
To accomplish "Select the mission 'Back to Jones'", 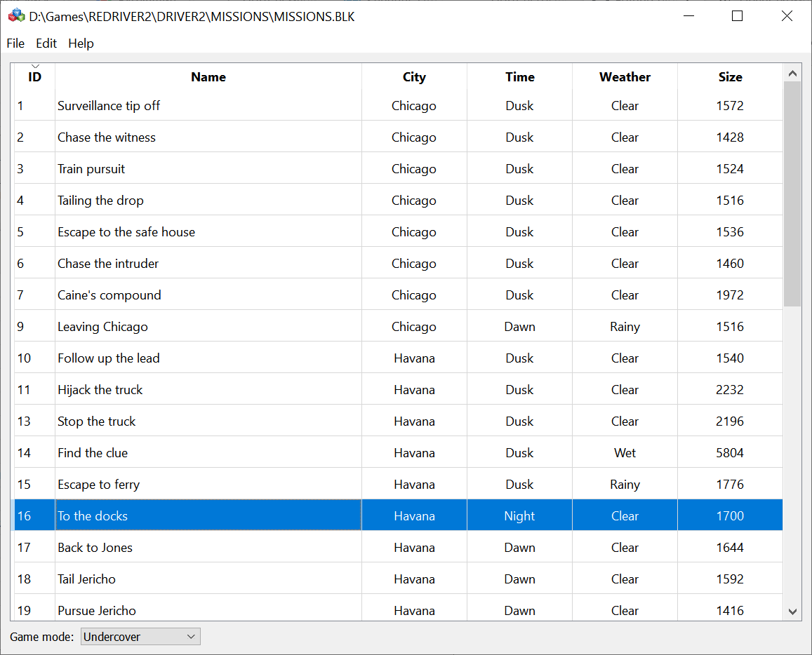I will pyautogui.click(x=208, y=547).
